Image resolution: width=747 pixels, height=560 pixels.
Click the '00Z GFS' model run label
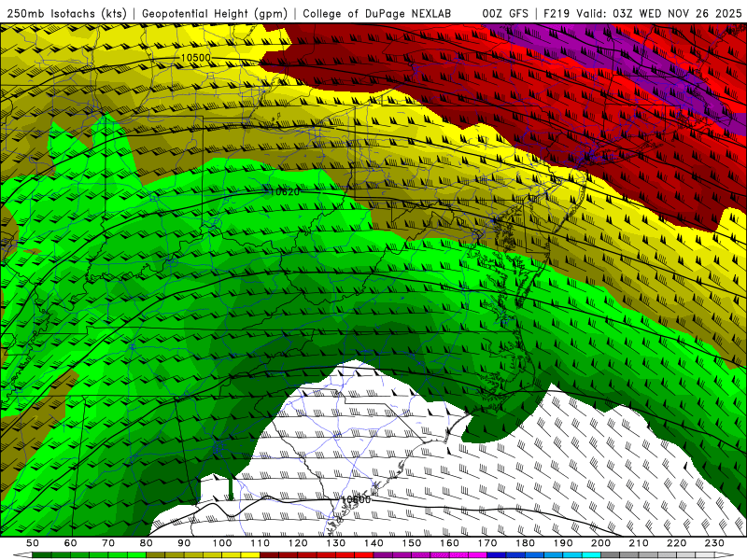coord(505,13)
